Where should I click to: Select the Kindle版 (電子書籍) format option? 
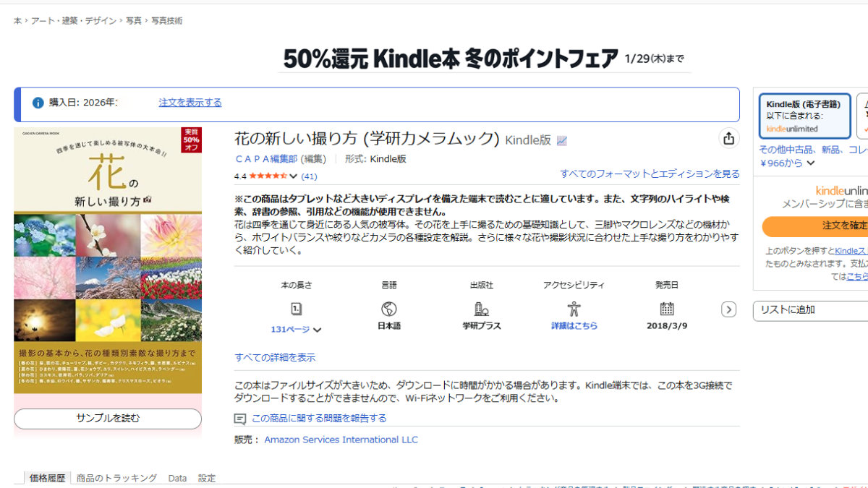[804, 116]
